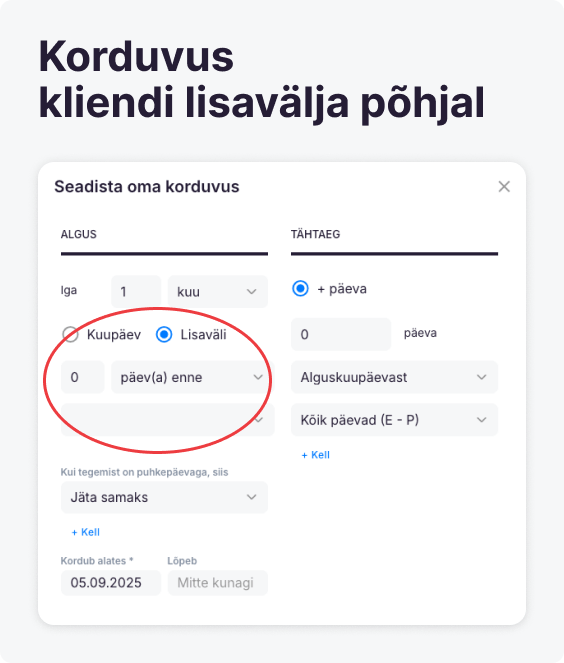Add time via + Kell under Tähtaeg
The height and width of the screenshot is (663, 564).
click(315, 455)
